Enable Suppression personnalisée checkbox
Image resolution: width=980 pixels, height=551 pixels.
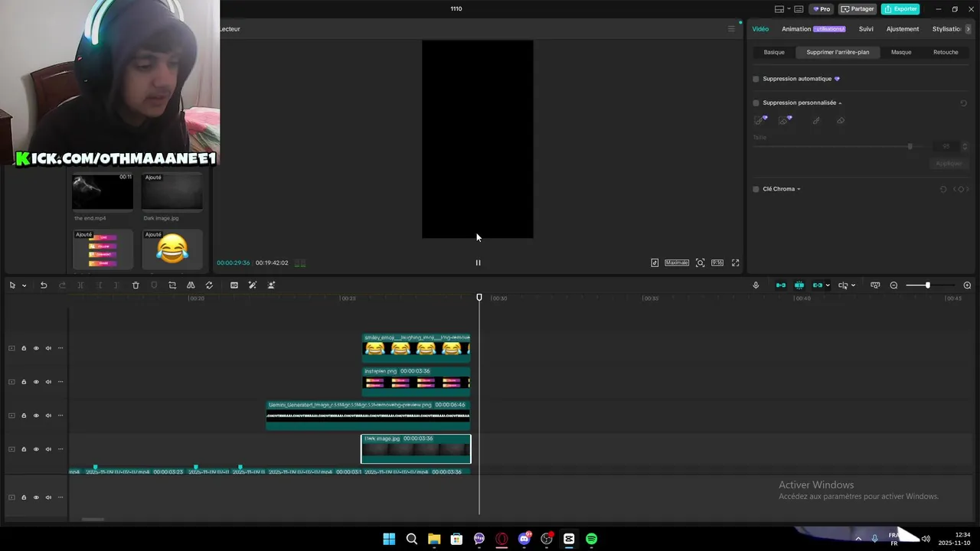coord(756,103)
